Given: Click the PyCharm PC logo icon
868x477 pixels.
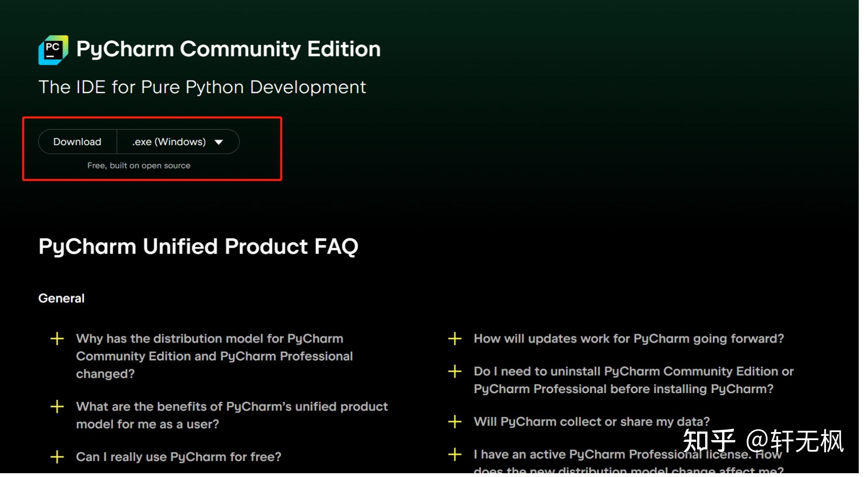Looking at the screenshot, I should [53, 50].
